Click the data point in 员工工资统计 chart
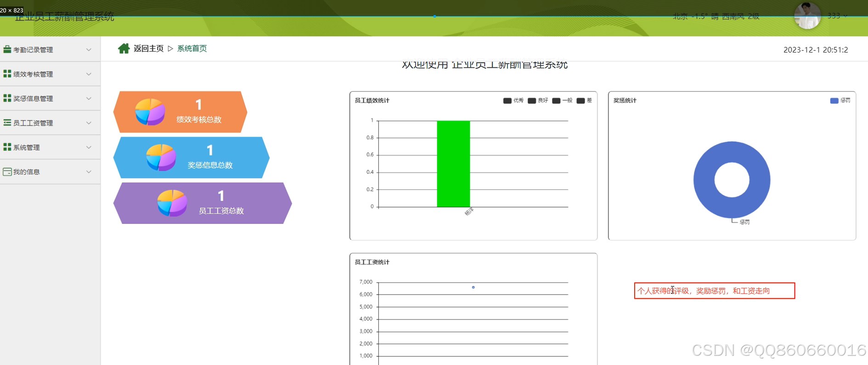Image resolution: width=868 pixels, height=365 pixels. click(x=473, y=287)
